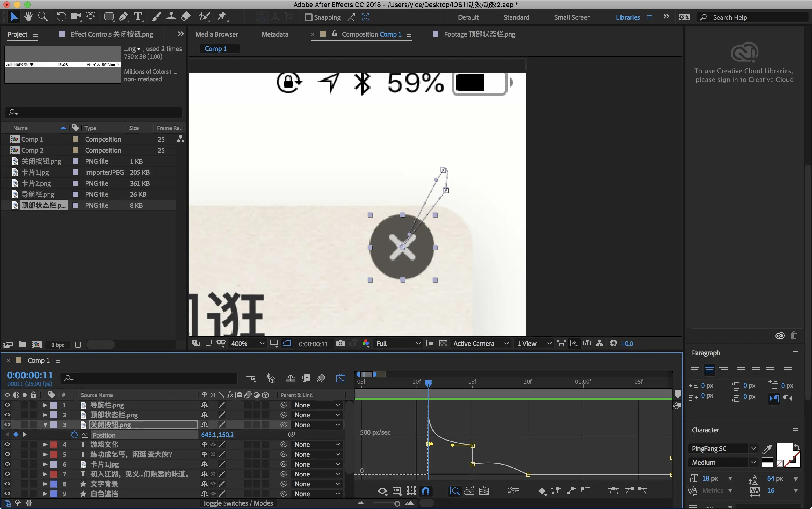
Task: Select the Horizontal Type tool
Action: point(138,17)
